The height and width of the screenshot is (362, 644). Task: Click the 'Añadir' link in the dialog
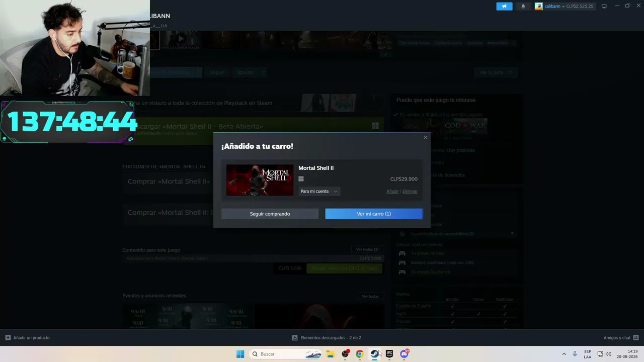coord(392,191)
